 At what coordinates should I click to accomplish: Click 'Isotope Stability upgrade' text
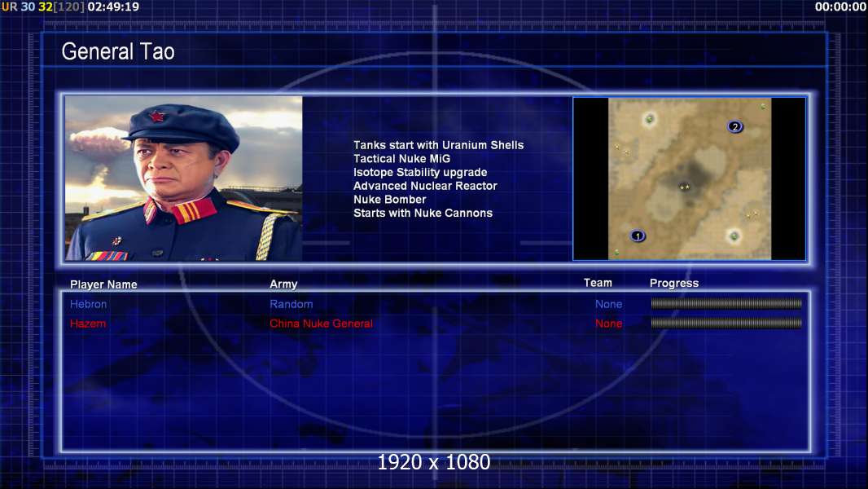[x=420, y=172]
